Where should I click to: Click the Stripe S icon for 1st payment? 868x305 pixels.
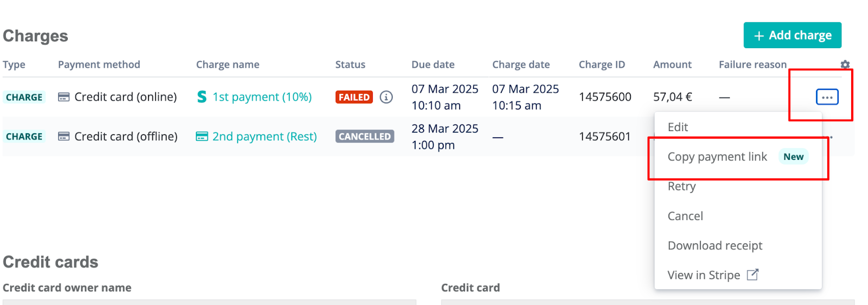(202, 97)
